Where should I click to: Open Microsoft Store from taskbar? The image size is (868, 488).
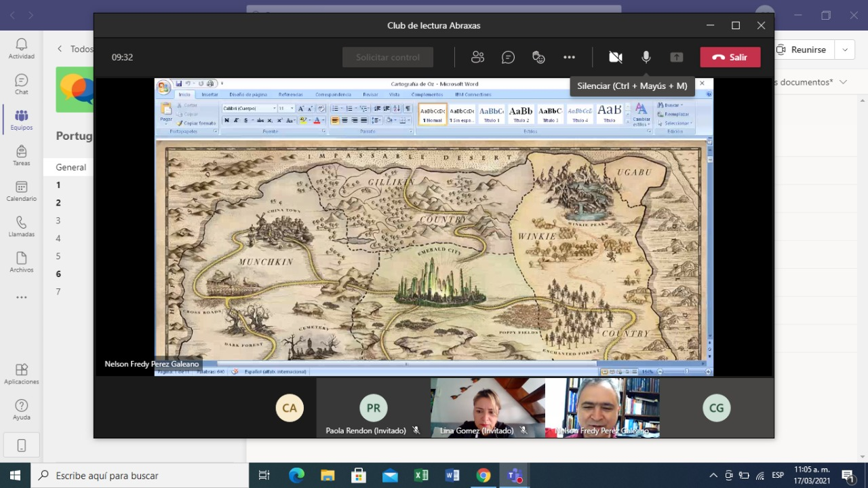click(359, 475)
